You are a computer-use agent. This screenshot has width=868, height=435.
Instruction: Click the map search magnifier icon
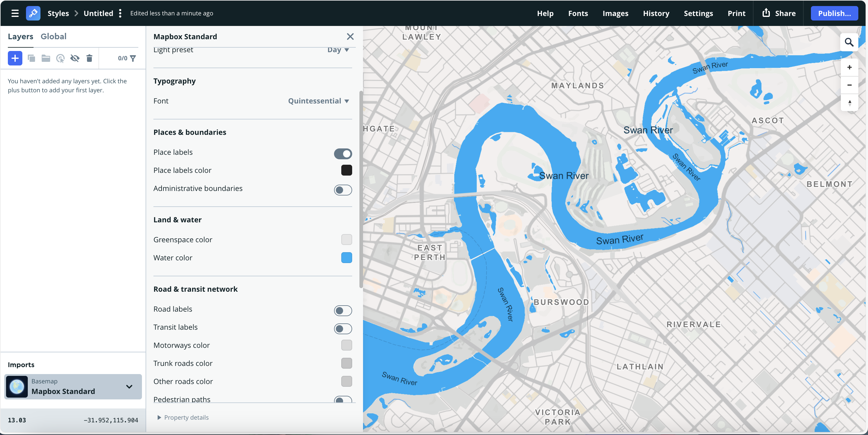(x=850, y=42)
